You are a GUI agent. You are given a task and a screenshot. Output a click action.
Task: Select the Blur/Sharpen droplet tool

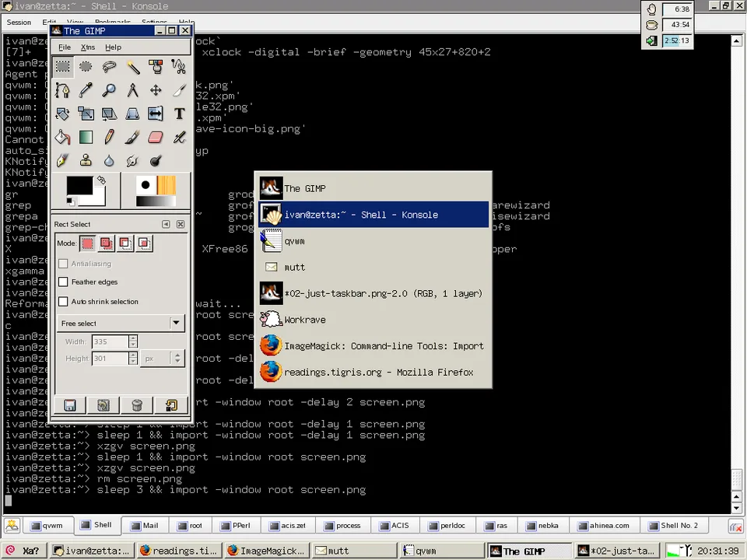109,160
